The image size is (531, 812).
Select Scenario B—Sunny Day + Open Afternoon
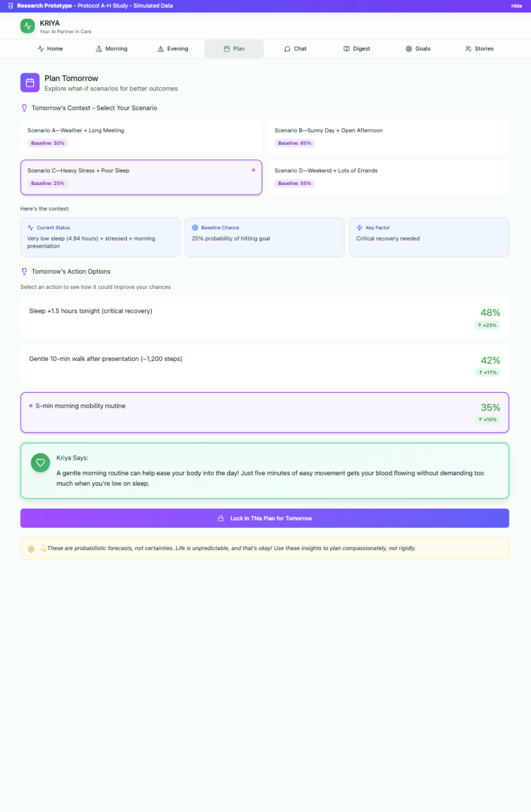(x=388, y=137)
